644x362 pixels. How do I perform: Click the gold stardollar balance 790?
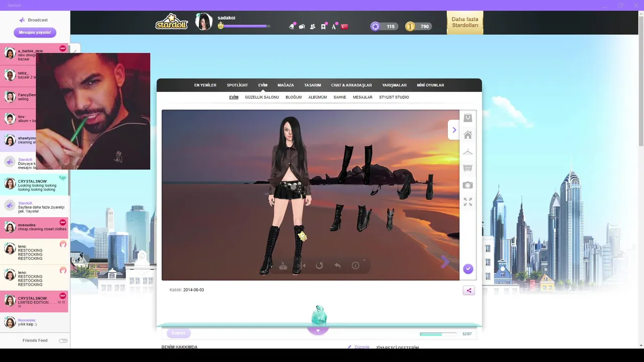tap(419, 26)
